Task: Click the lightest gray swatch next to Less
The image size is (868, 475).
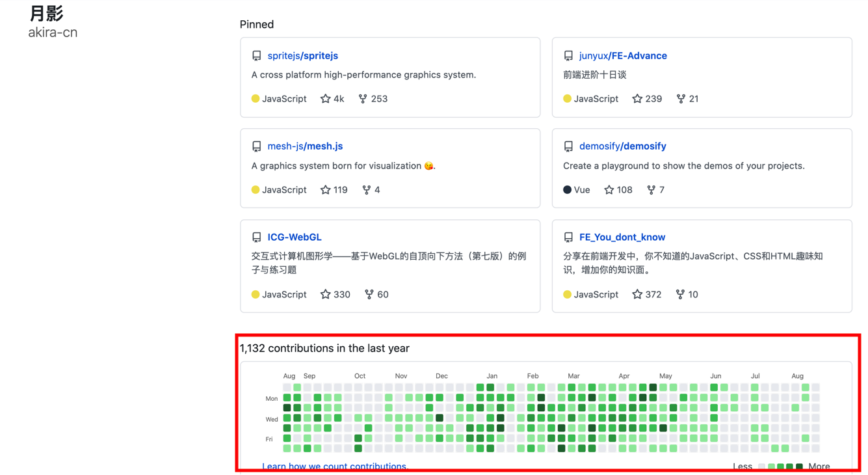Action: [762, 467]
